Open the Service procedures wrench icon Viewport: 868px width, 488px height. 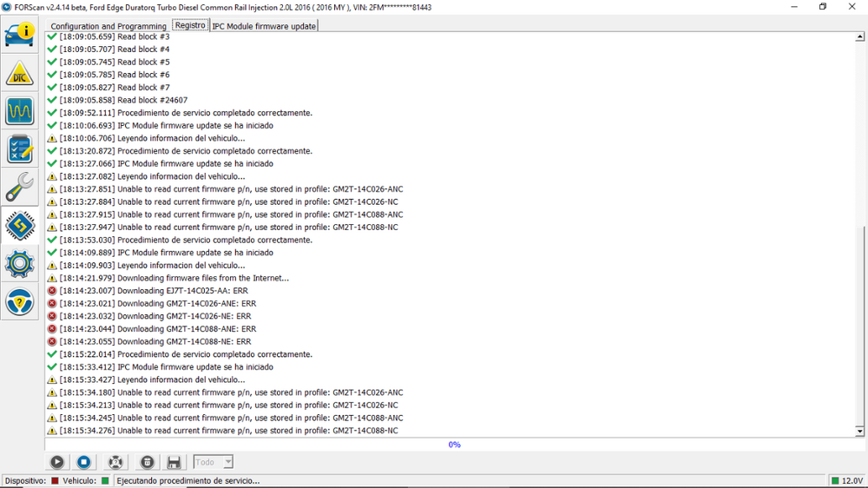point(20,188)
